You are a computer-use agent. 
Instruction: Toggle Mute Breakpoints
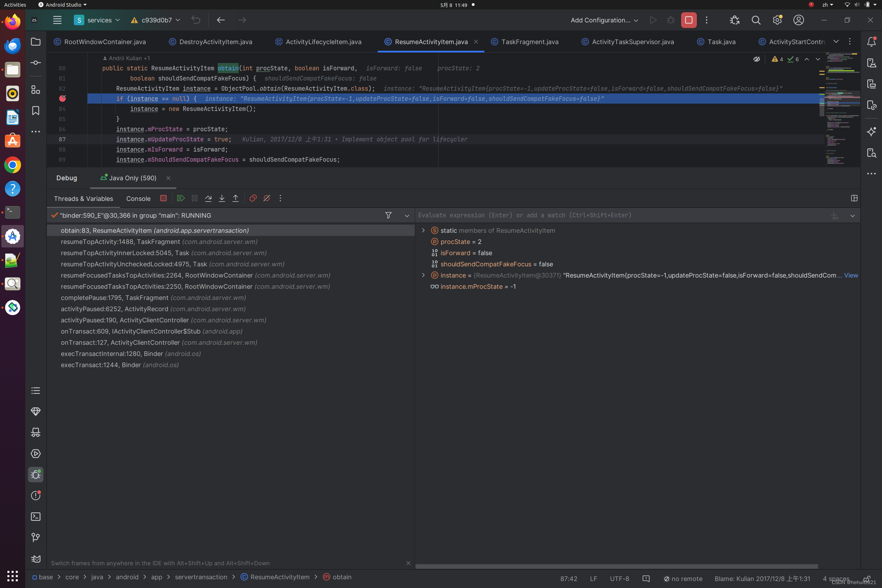267,198
